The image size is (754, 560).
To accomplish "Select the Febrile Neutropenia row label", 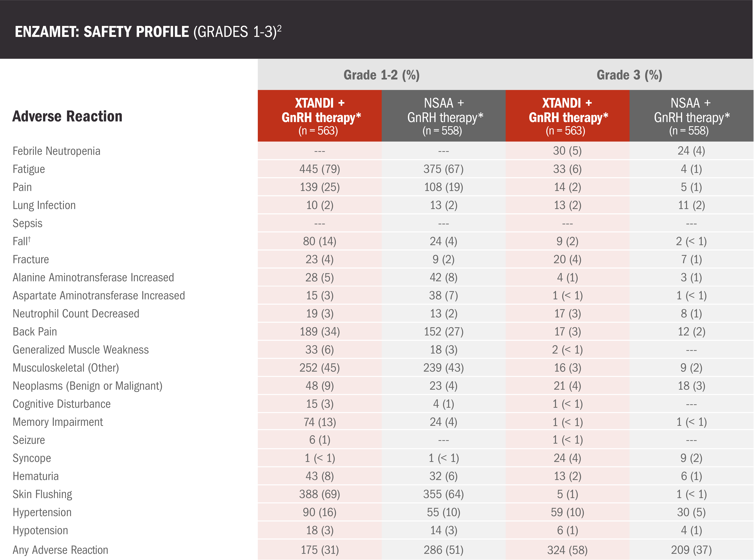I will click(56, 151).
